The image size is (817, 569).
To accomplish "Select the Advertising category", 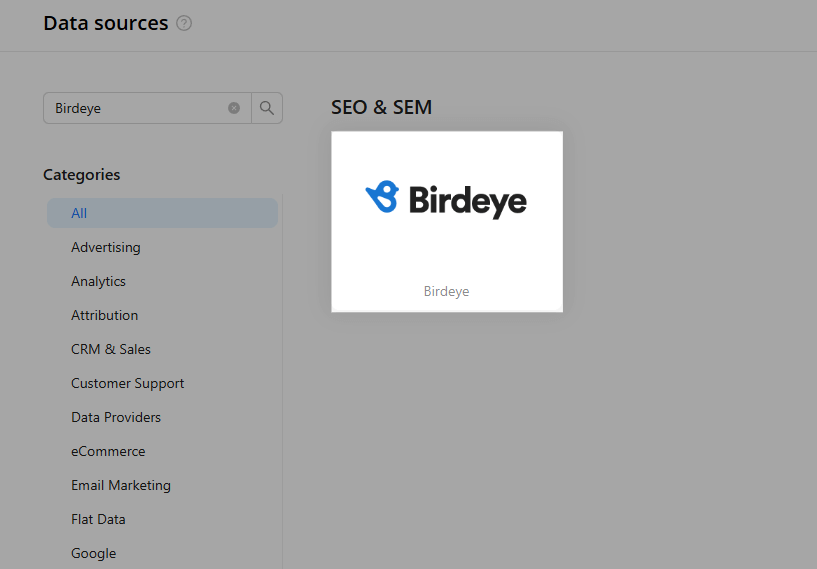I will (x=106, y=248).
